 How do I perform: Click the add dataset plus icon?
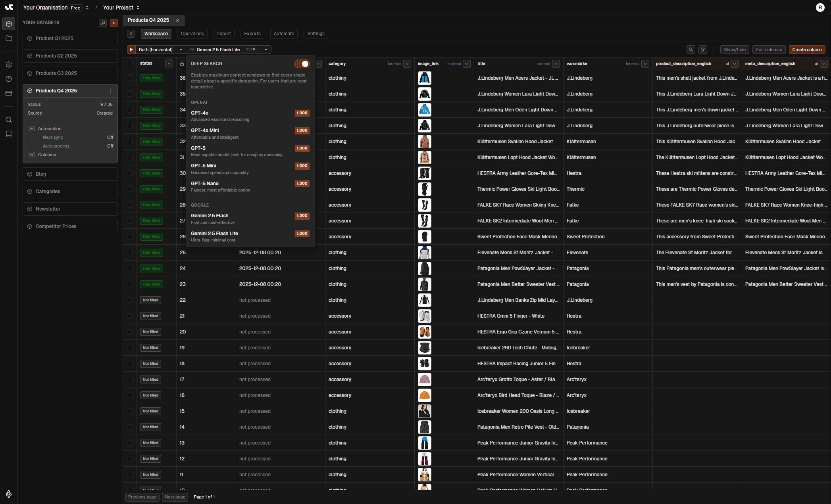point(114,23)
